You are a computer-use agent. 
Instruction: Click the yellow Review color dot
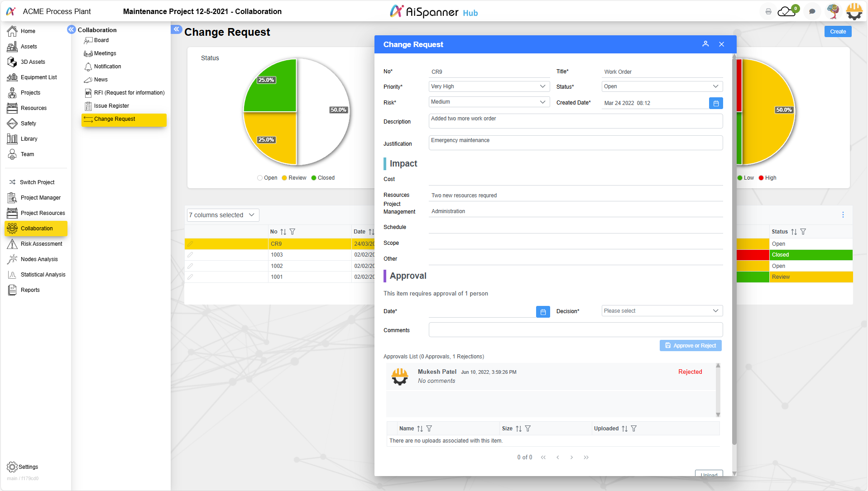pyautogui.click(x=283, y=177)
